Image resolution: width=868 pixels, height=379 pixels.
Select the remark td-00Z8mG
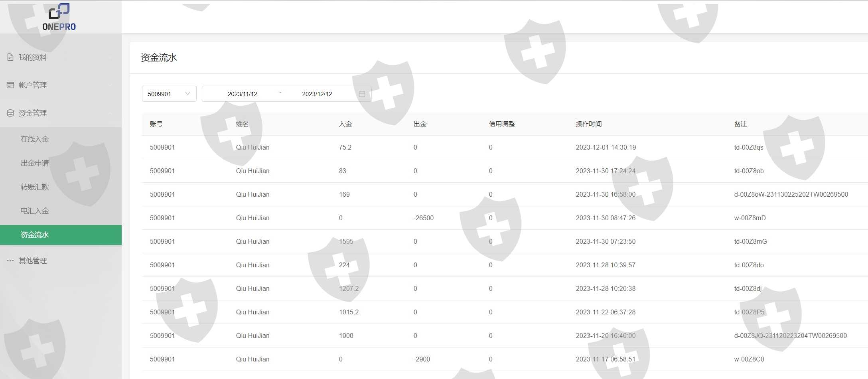tap(750, 241)
